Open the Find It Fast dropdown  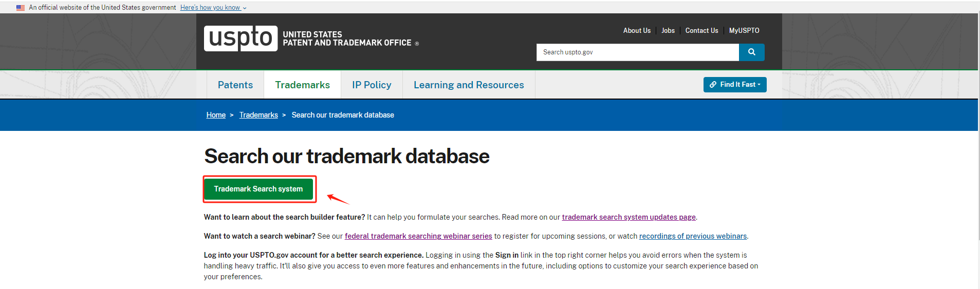tap(735, 85)
